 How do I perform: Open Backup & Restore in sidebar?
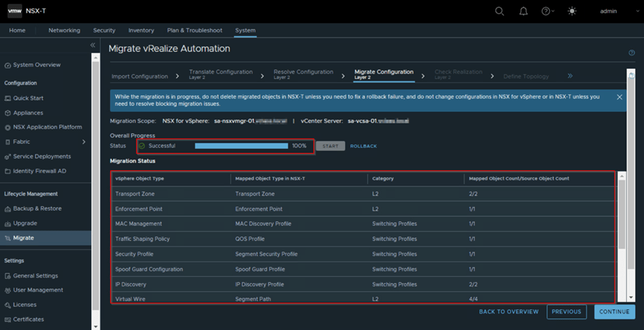pyautogui.click(x=37, y=208)
